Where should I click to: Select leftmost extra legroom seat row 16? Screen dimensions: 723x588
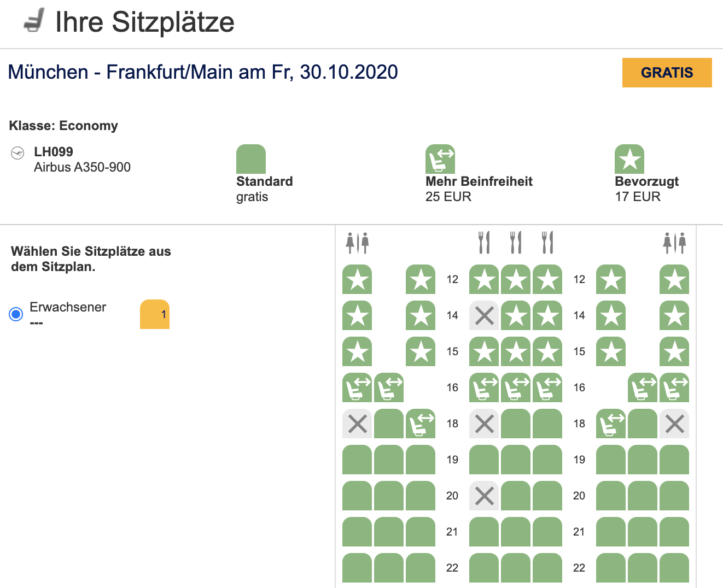(x=357, y=388)
